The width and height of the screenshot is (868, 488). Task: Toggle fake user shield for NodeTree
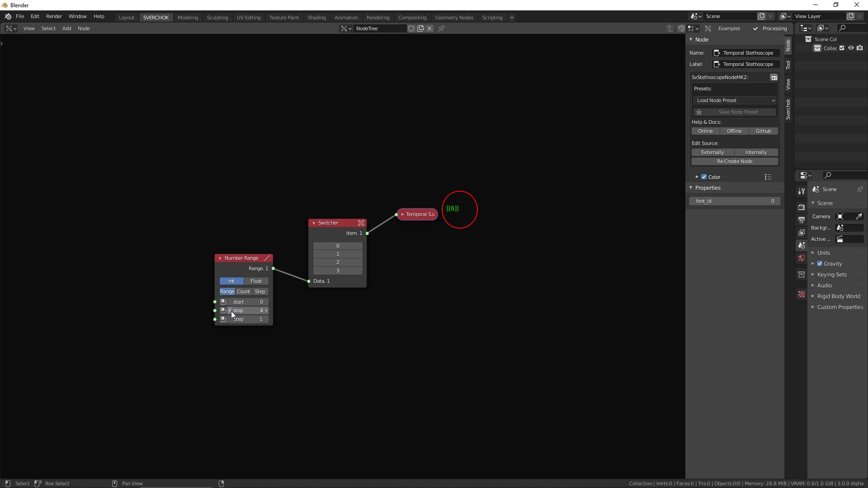411,28
